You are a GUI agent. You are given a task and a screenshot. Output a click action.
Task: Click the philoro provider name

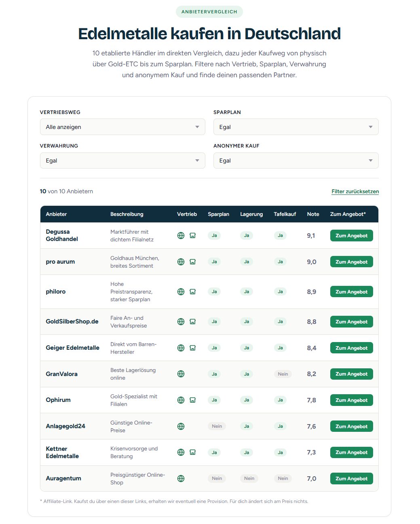click(55, 292)
